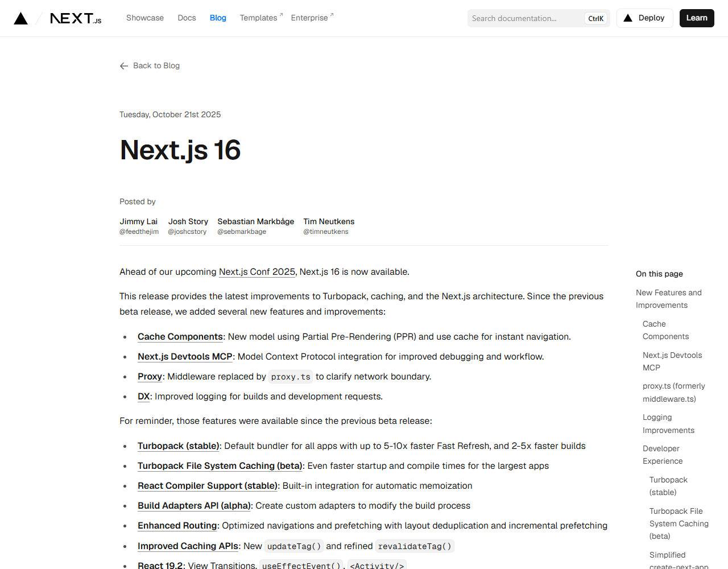728x569 pixels.
Task: Open Build Adapters API (alpha) link
Action: coord(194,506)
